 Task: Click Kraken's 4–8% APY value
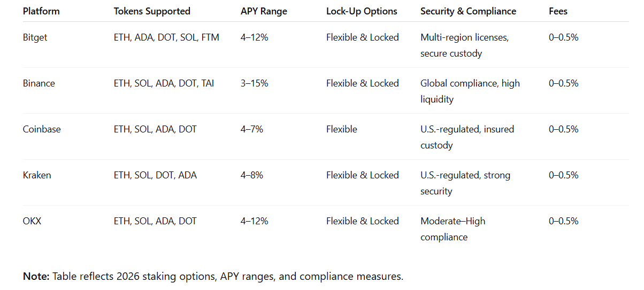point(252,175)
